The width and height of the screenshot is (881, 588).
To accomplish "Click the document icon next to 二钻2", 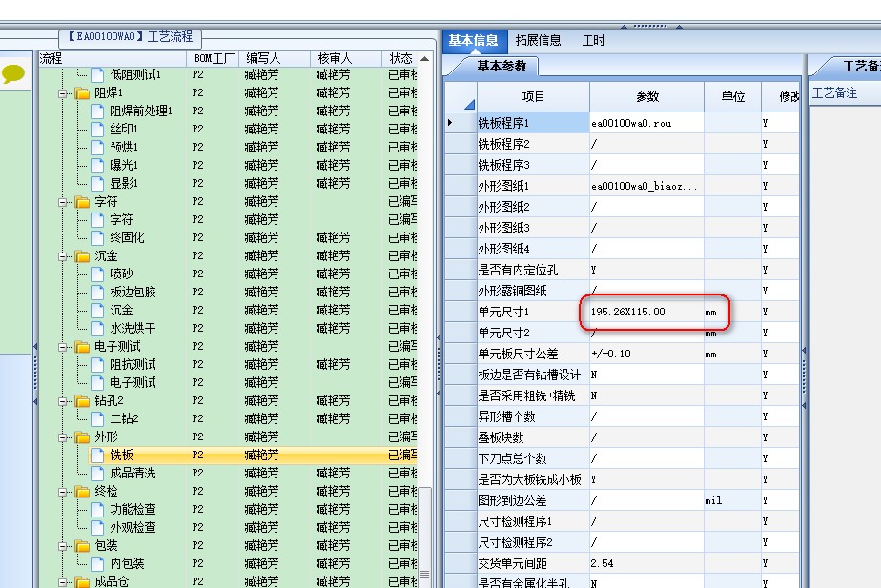I will [x=97, y=419].
